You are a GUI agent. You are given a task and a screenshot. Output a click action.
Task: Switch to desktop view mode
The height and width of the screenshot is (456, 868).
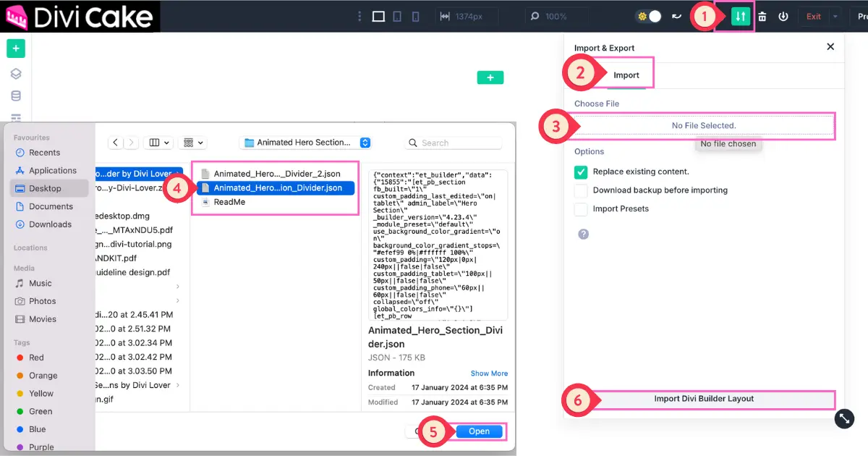pos(378,17)
